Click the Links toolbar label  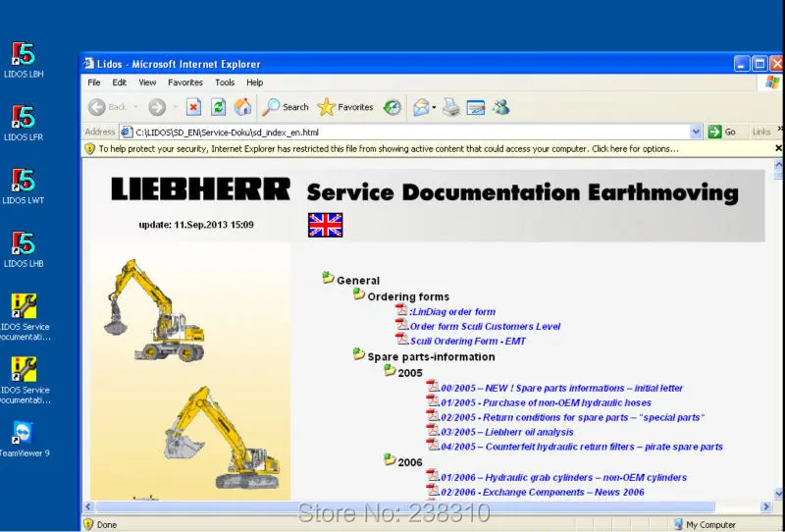[x=761, y=133]
